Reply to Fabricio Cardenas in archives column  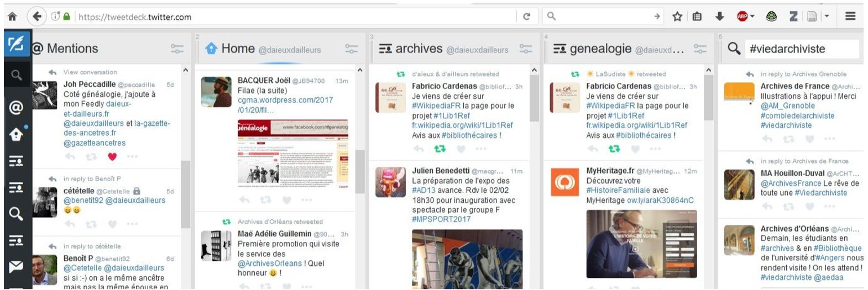[419, 149]
